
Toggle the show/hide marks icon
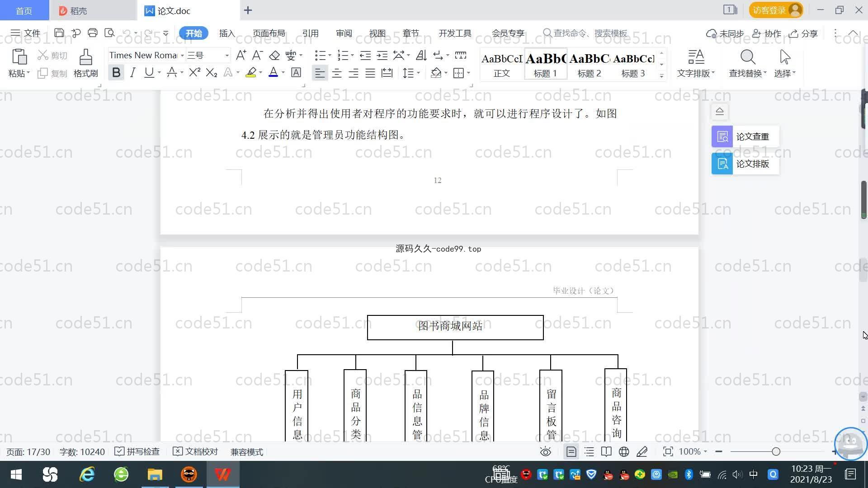click(438, 55)
